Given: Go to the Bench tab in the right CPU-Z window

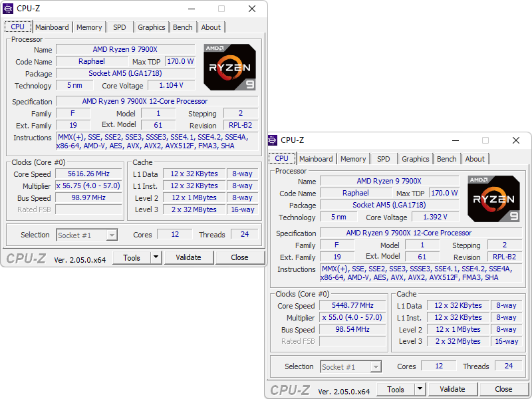Looking at the screenshot, I should [446, 159].
